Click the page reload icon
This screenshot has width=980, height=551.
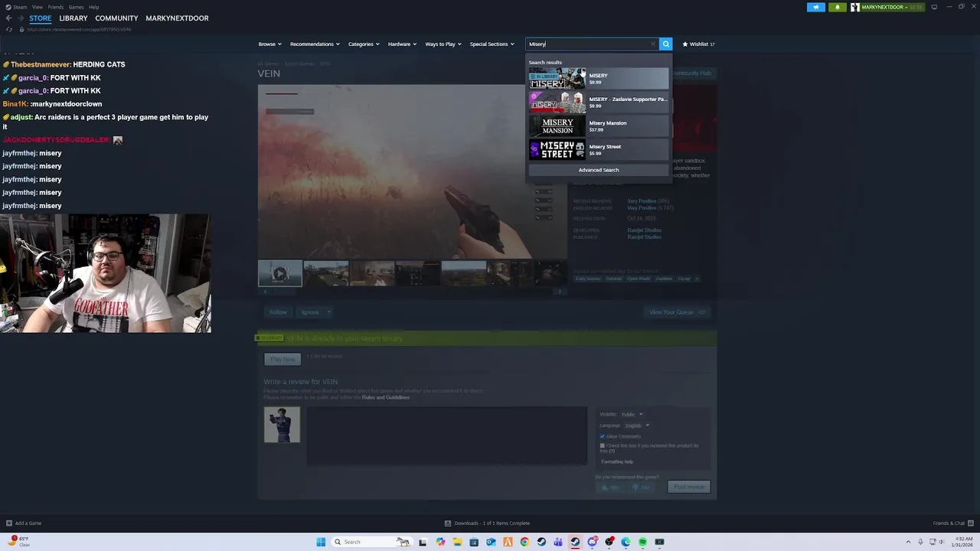(x=8, y=29)
